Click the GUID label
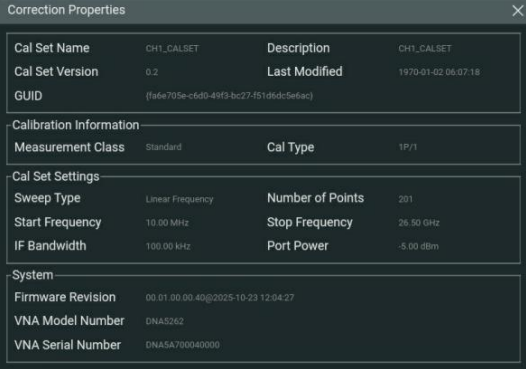The width and height of the screenshot is (526, 369). click(28, 96)
